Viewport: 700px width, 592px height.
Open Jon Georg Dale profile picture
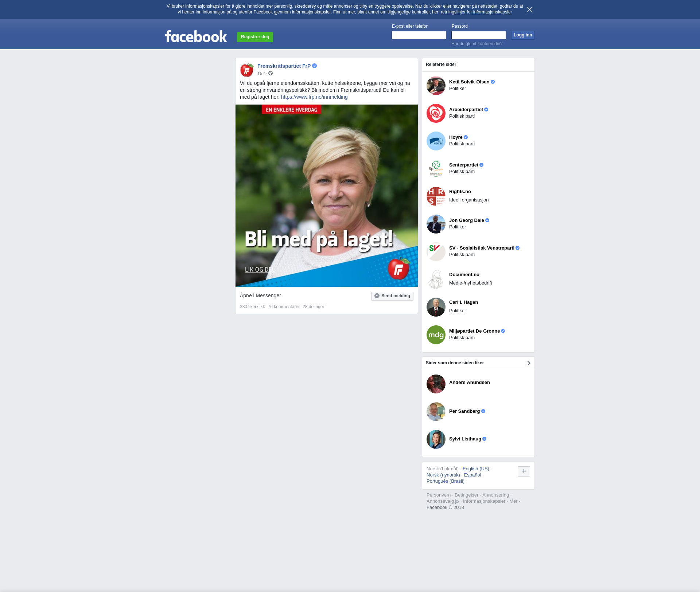pos(436,224)
